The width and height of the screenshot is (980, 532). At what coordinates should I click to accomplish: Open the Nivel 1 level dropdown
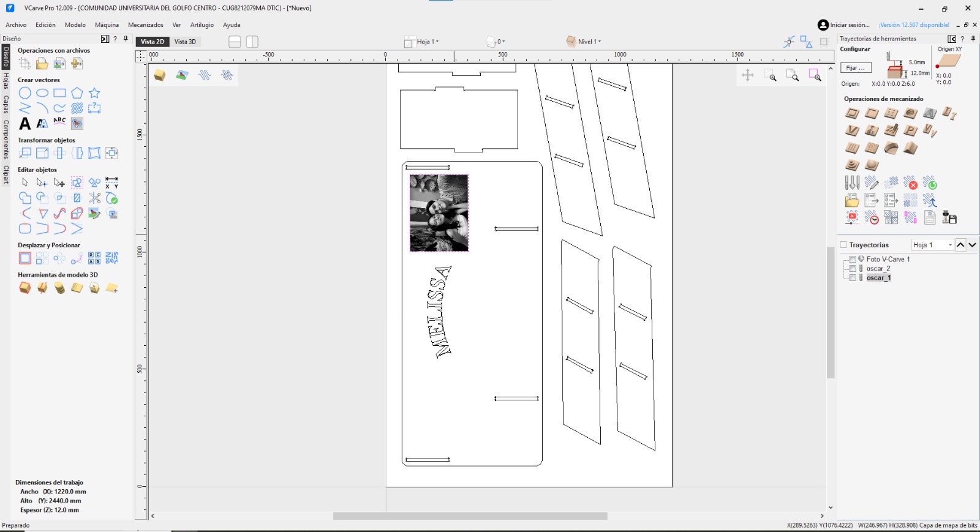click(584, 42)
